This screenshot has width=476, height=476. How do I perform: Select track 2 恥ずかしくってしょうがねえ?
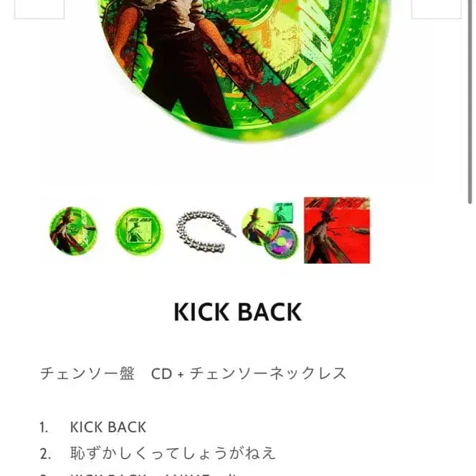click(x=173, y=453)
